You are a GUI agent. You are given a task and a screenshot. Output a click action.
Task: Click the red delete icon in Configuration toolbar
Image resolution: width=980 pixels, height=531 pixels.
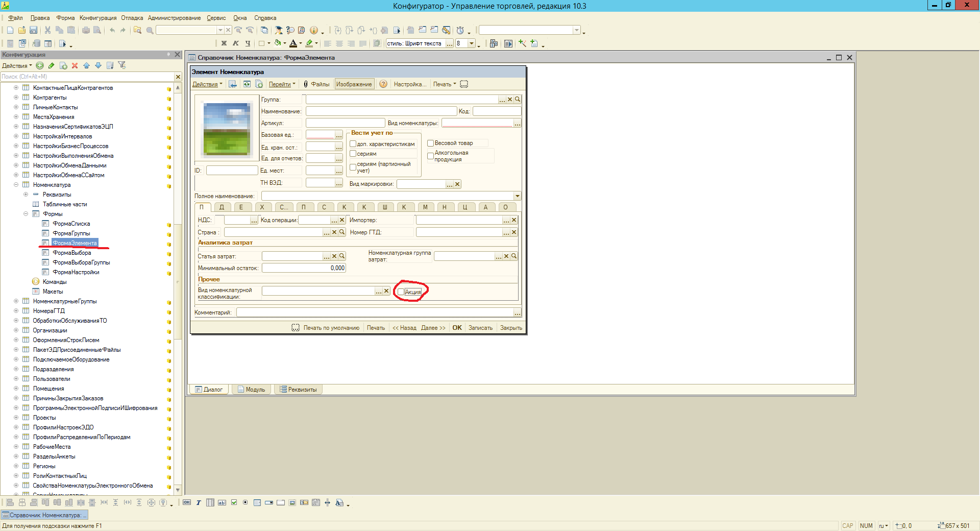pos(75,65)
